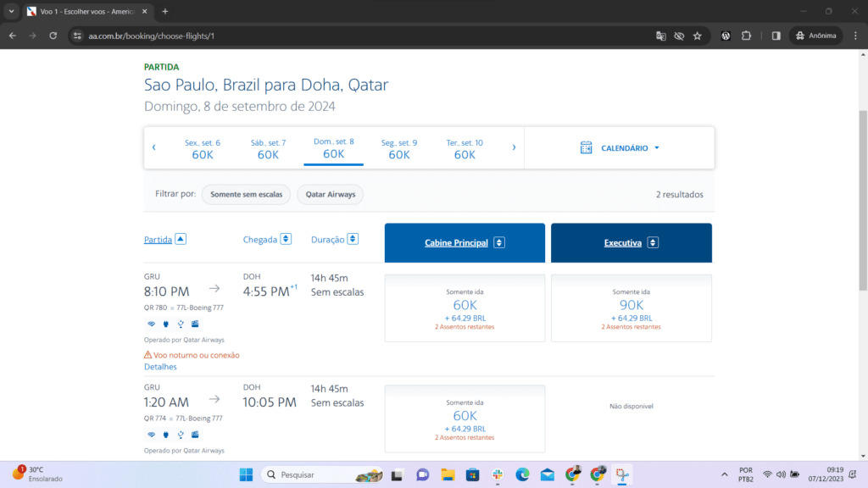Select the 60K Cabine Principal fare for QR 780

(465, 309)
